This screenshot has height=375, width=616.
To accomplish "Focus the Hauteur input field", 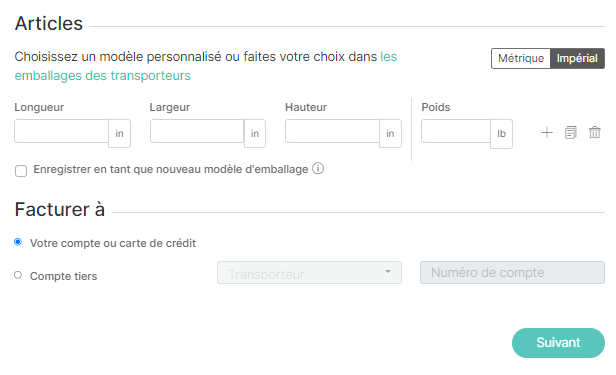I will click(332, 131).
